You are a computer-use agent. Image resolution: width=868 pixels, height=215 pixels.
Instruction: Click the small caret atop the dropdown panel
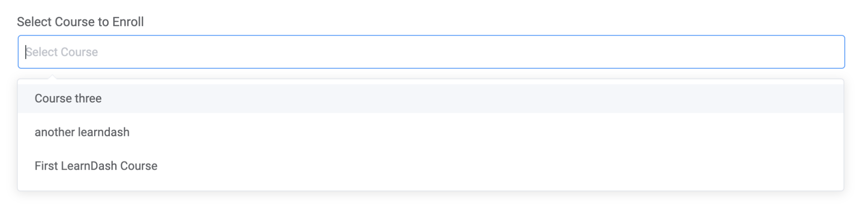[x=52, y=77]
